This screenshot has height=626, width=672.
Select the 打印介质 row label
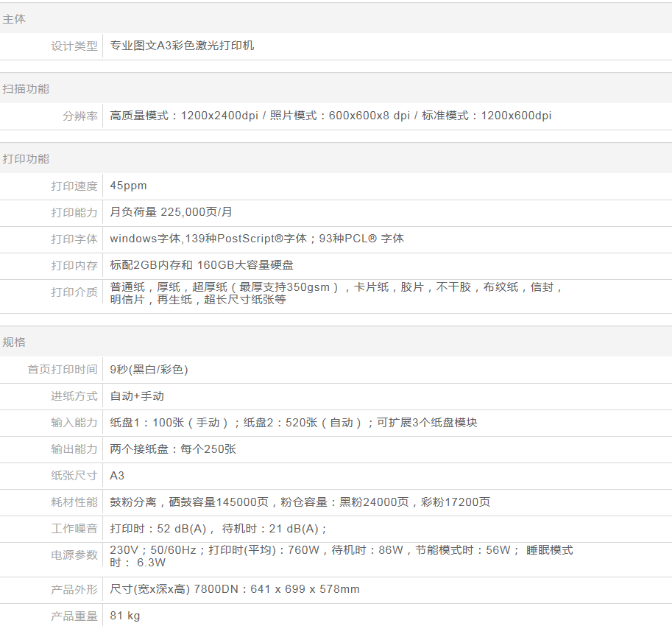[74, 292]
